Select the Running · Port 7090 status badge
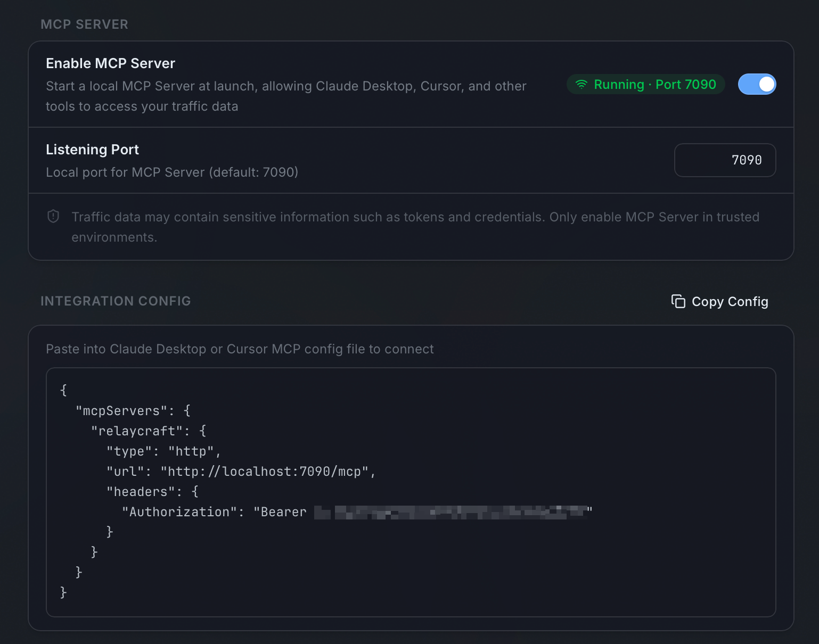The image size is (819, 644). [645, 84]
